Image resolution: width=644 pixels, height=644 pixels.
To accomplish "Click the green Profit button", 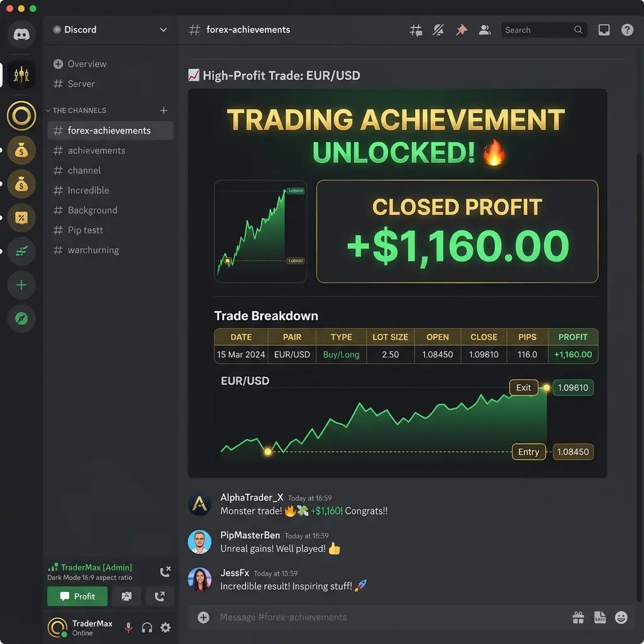I will coord(77,596).
